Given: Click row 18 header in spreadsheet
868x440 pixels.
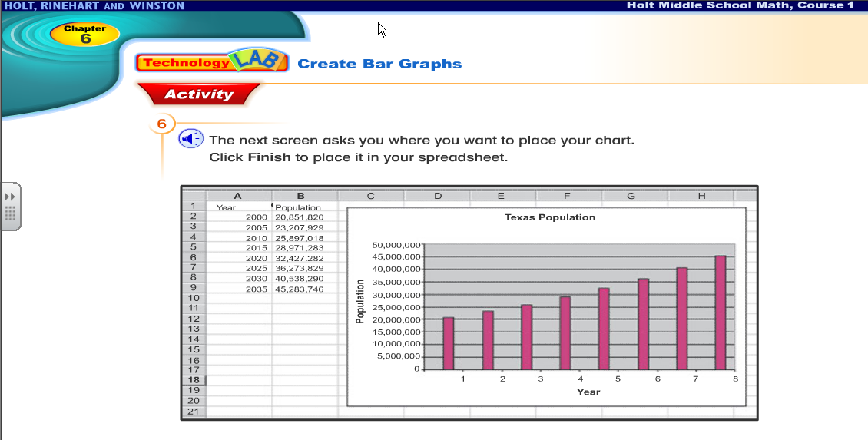Looking at the screenshot, I should coord(194,380).
